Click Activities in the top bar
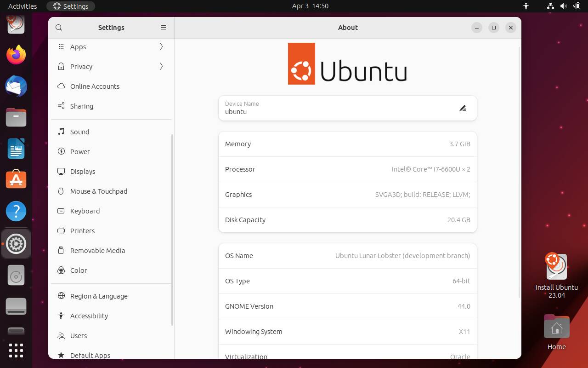 click(22, 6)
